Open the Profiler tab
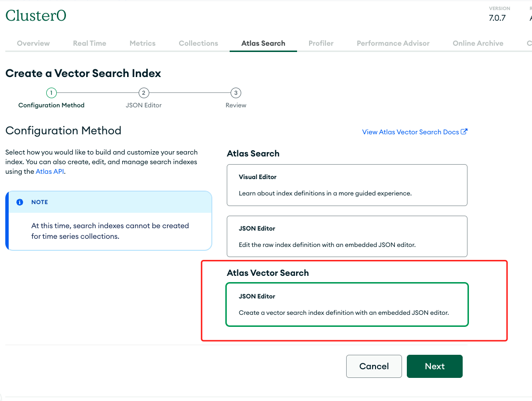532x401 pixels. pyautogui.click(x=321, y=43)
